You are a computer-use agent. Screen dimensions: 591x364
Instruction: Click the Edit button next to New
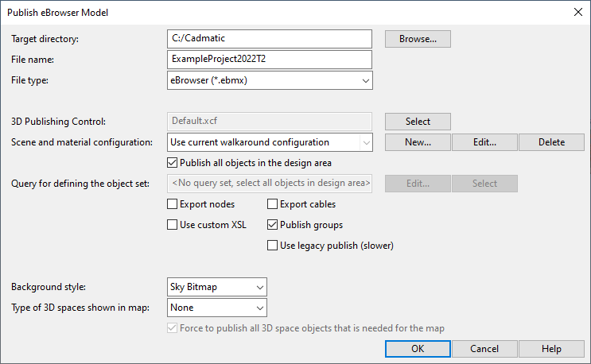[x=484, y=142]
